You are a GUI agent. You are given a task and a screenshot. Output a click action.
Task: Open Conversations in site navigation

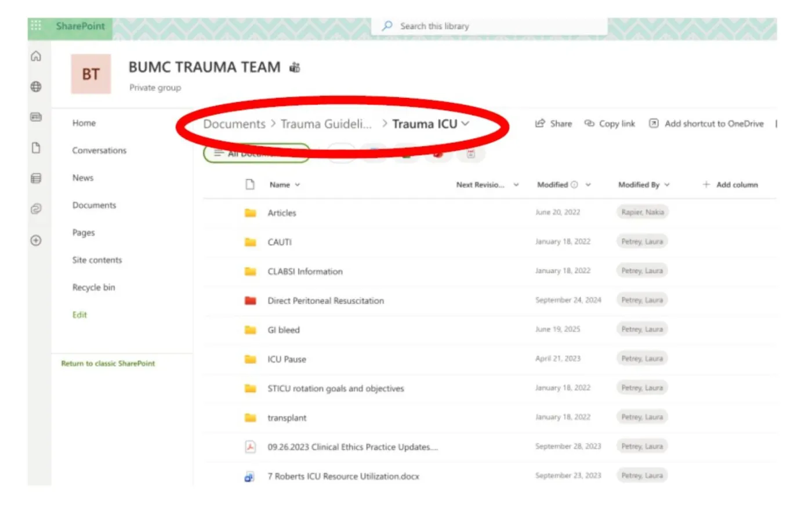[99, 150]
